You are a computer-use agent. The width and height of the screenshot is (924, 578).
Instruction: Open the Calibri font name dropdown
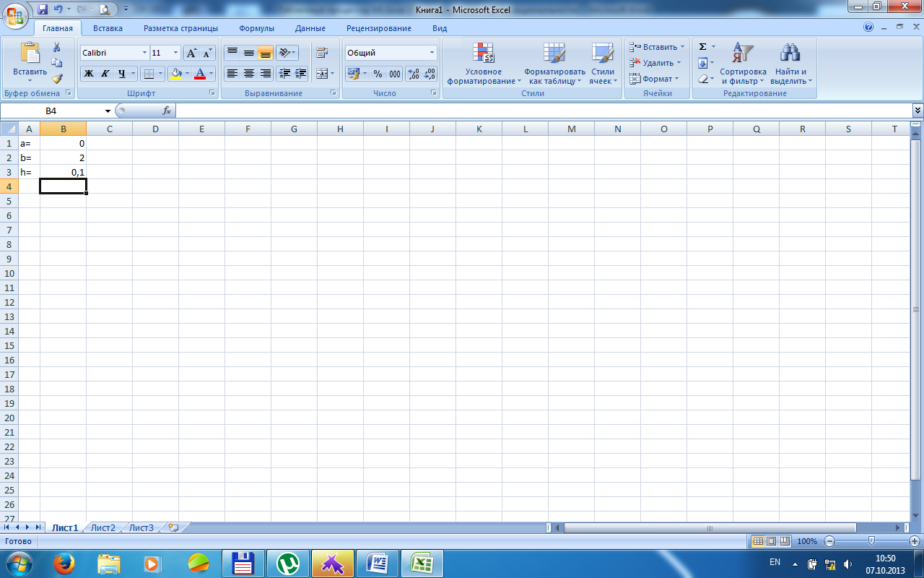pos(144,53)
